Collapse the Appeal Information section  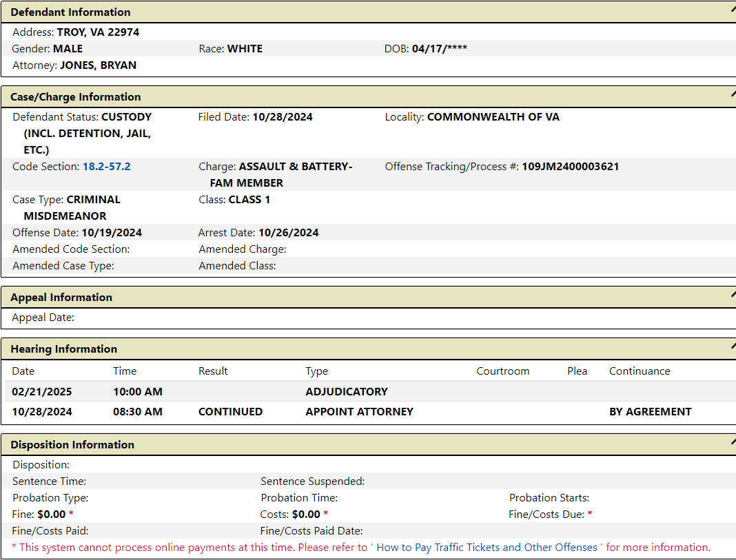coord(733,295)
